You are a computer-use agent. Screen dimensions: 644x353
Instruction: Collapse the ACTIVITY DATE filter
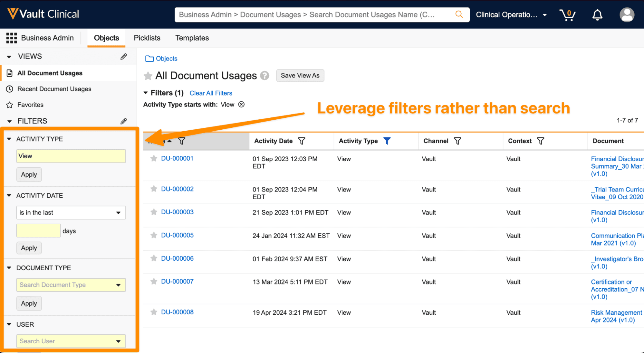tap(9, 195)
